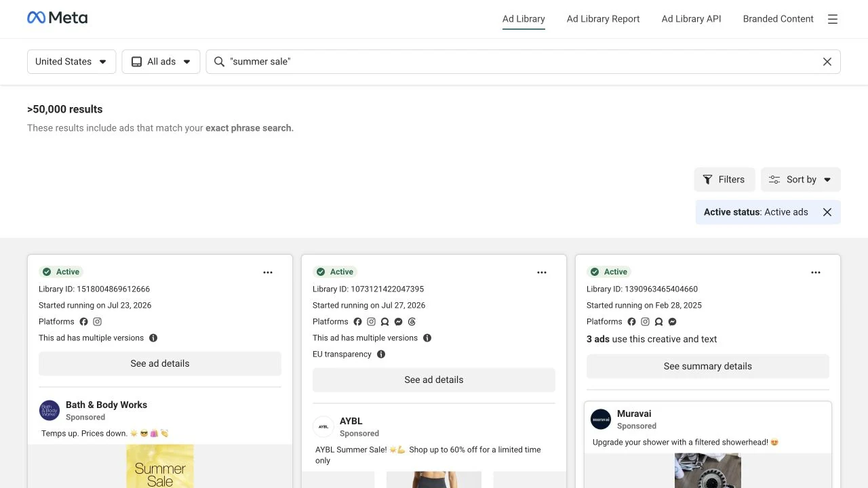Remove the Active status filter chip
This screenshot has height=488, width=868.
(x=827, y=212)
